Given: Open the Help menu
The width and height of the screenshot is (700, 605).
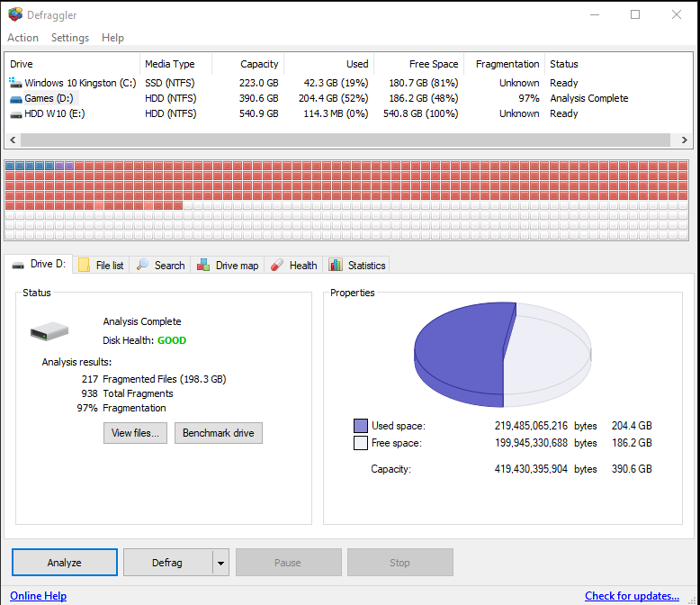Looking at the screenshot, I should [x=112, y=38].
